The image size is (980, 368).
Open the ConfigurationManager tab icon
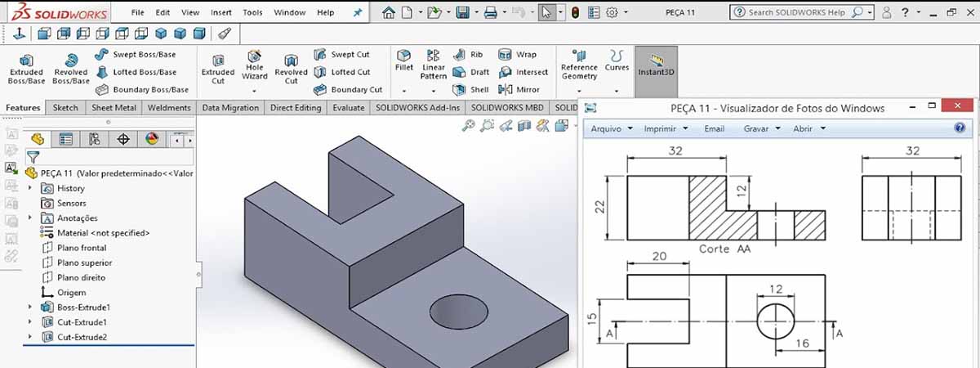point(96,139)
